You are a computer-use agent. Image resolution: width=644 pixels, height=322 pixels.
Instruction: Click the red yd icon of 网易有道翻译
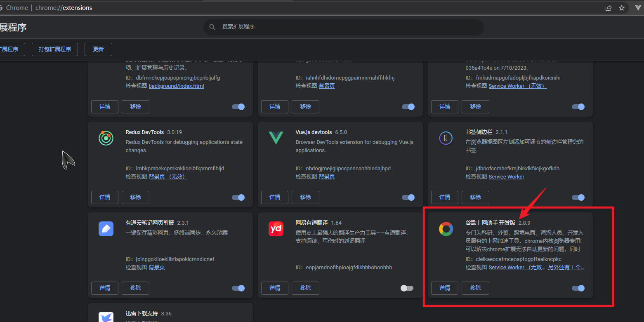coord(276,229)
